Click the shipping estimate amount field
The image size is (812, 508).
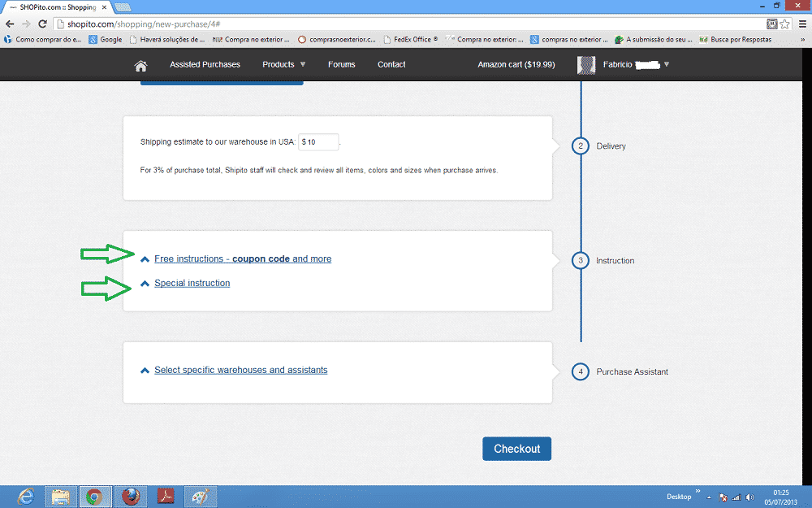coord(318,142)
